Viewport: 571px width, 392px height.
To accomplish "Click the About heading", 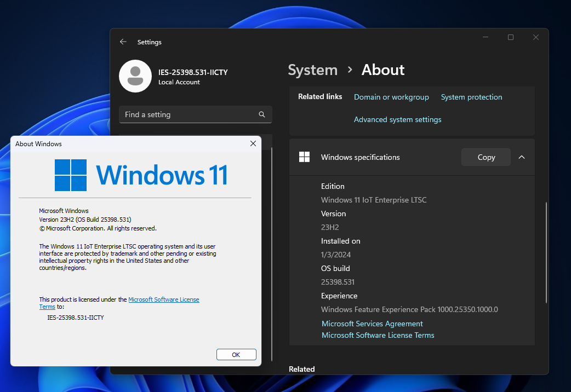I will (382, 70).
